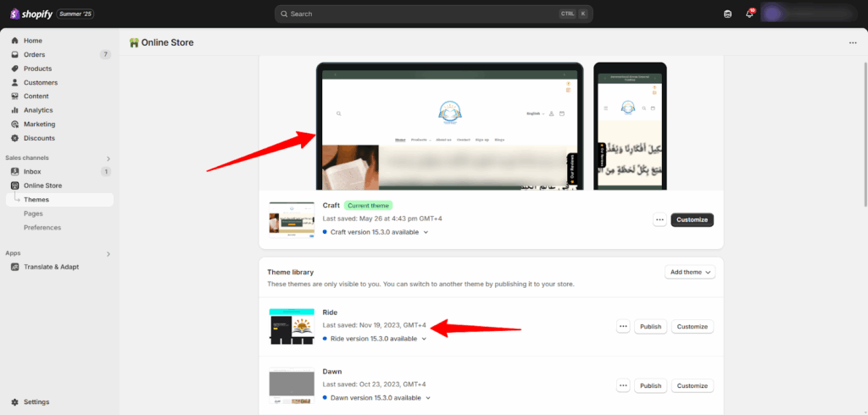868x415 pixels.
Task: Select Translate & Adapt app
Action: click(x=52, y=267)
